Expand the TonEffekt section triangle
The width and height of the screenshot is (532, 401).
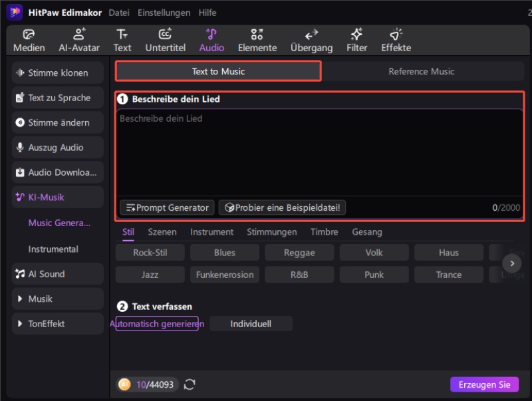(20, 324)
